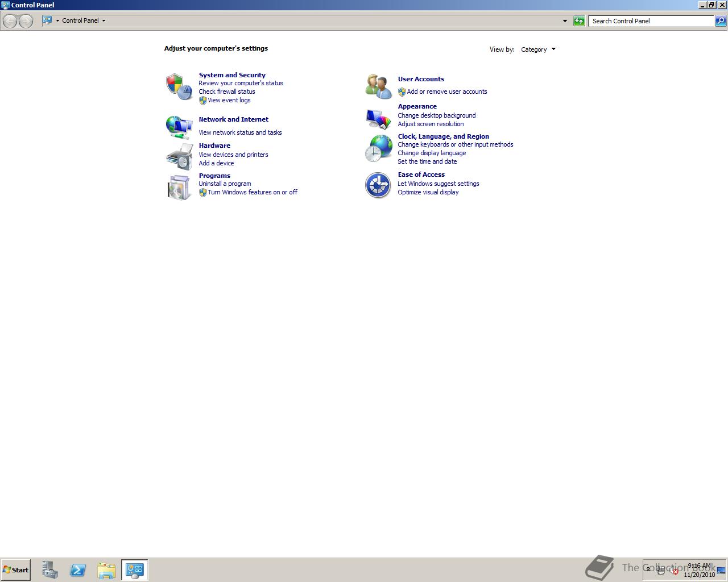Click the Show desktop tray icon
This screenshot has width=728, height=582.
click(721, 571)
